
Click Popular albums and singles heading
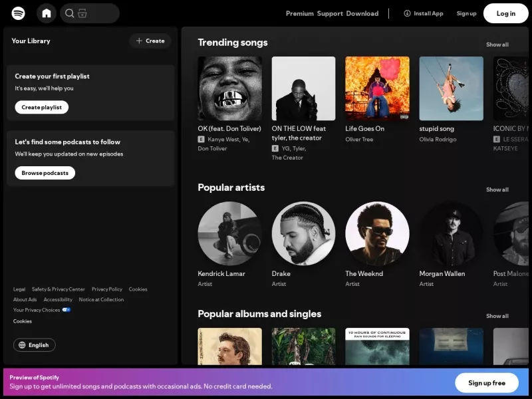click(x=259, y=314)
